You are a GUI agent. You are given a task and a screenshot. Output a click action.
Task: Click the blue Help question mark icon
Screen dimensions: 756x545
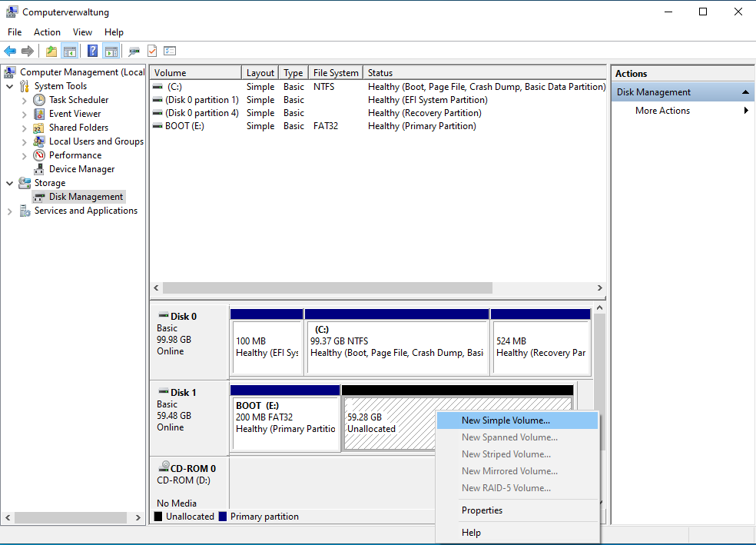92,52
